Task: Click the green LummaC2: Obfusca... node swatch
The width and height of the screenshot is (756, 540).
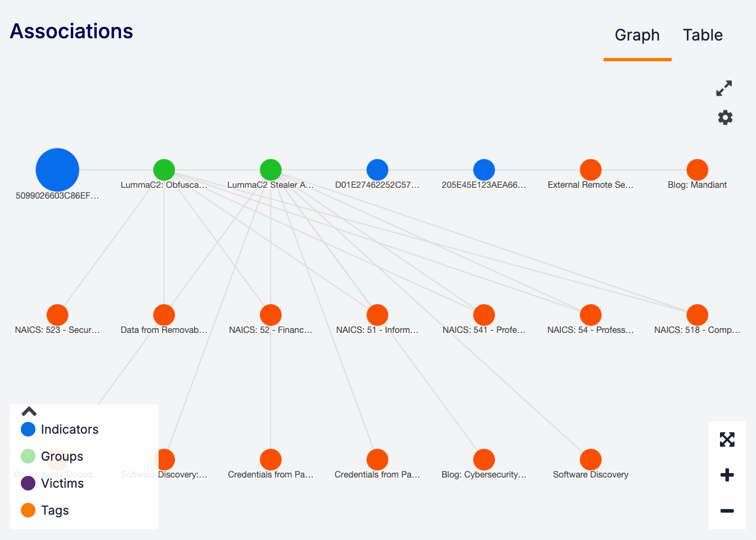Action: 164,169
